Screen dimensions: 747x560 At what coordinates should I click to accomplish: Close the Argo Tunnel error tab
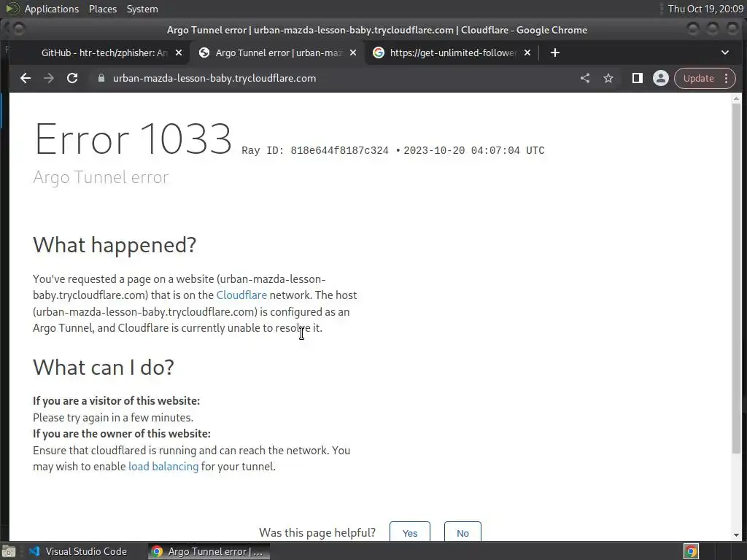point(353,52)
